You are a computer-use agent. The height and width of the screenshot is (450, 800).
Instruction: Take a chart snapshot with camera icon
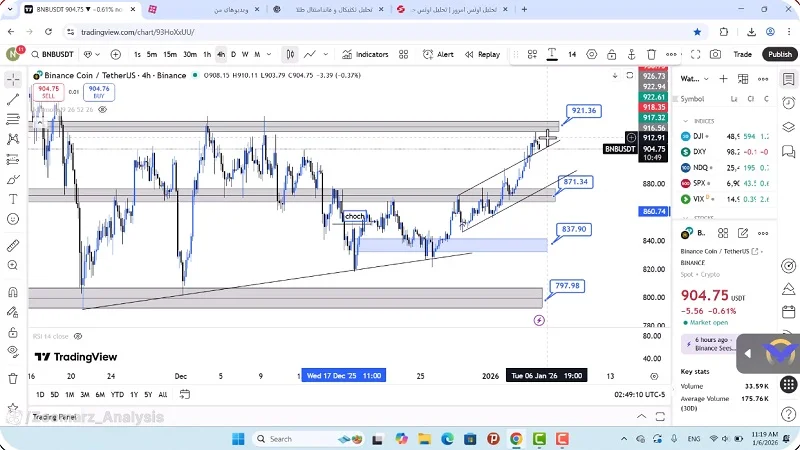716,55
